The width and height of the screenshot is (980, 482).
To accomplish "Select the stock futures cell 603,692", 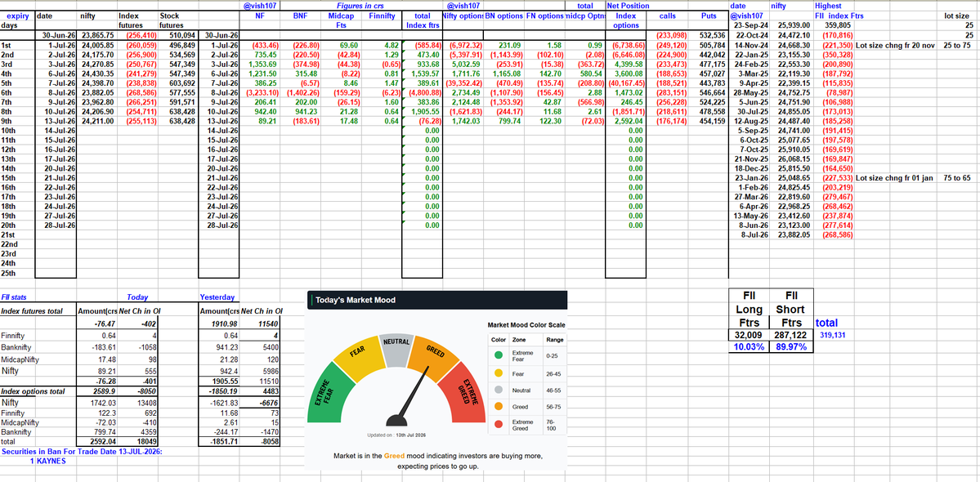I will pyautogui.click(x=180, y=83).
